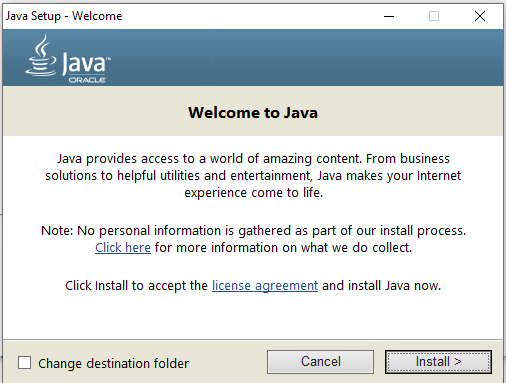Click the 'experience come to life.' line
Viewport: 506px width, 383px height.
[x=254, y=193]
